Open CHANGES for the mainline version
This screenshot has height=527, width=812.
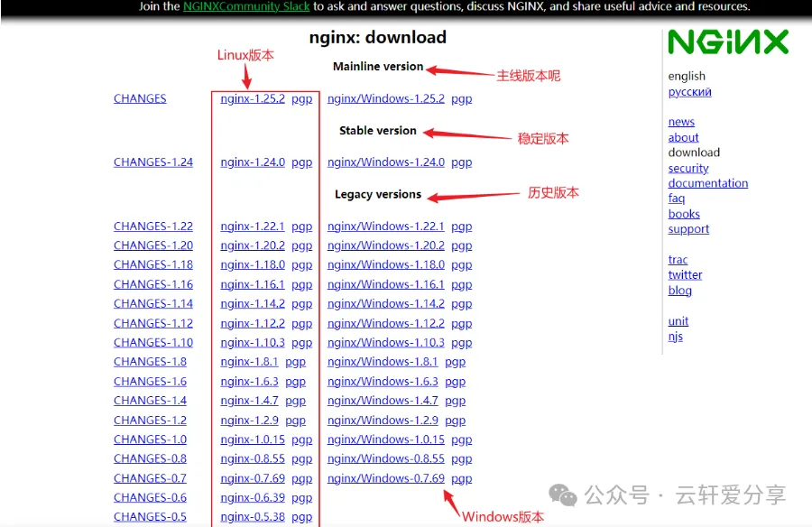coord(140,98)
